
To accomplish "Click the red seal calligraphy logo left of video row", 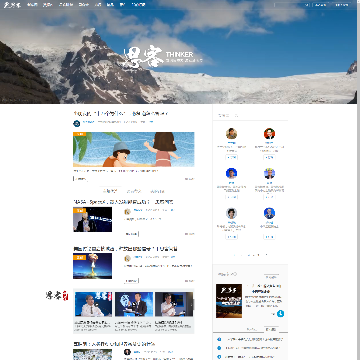I will (57, 295).
